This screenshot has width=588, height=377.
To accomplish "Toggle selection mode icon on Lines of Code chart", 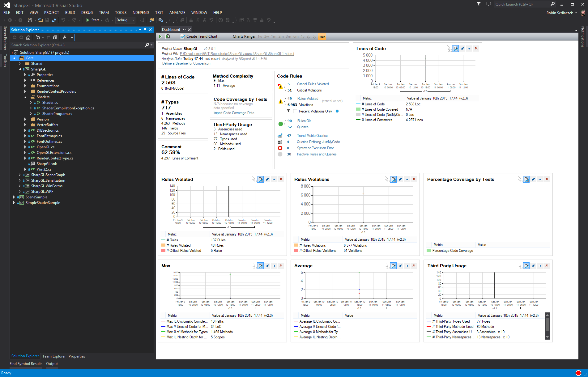I will (x=455, y=49).
